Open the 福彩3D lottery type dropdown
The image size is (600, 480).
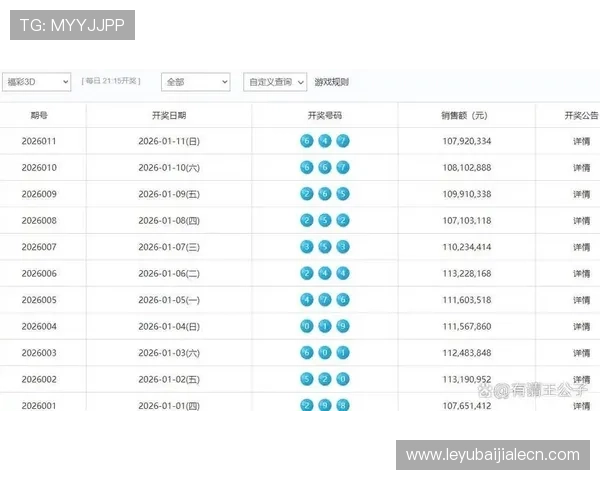[36, 82]
